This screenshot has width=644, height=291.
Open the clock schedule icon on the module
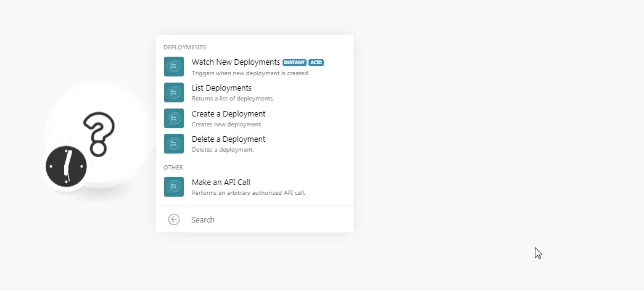pyautogui.click(x=66, y=166)
